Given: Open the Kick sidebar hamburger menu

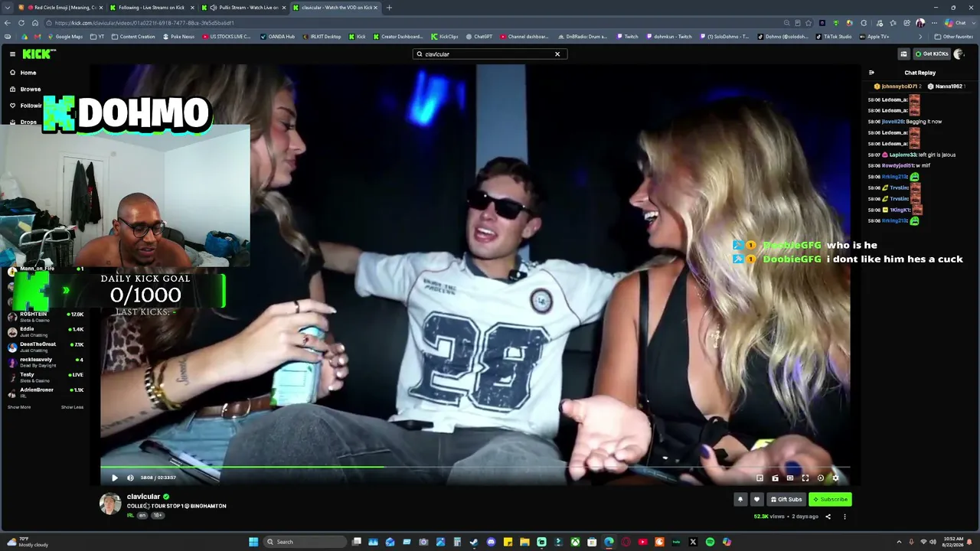Looking at the screenshot, I should pyautogui.click(x=12, y=54).
